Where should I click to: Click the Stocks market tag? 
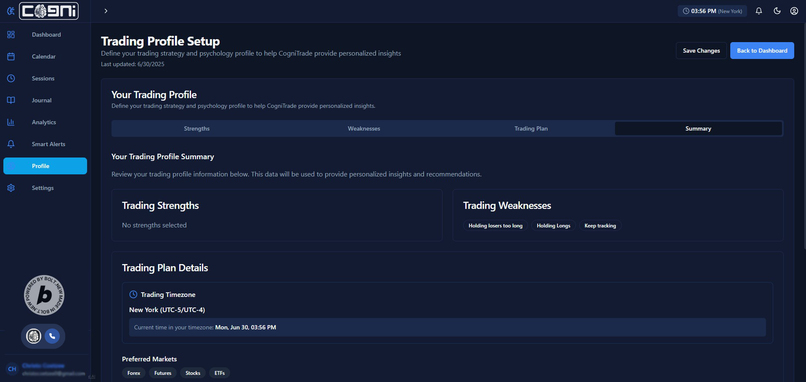pos(193,373)
